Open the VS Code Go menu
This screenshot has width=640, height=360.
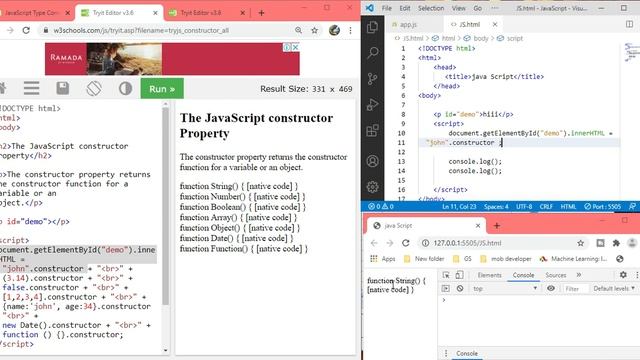478,8
